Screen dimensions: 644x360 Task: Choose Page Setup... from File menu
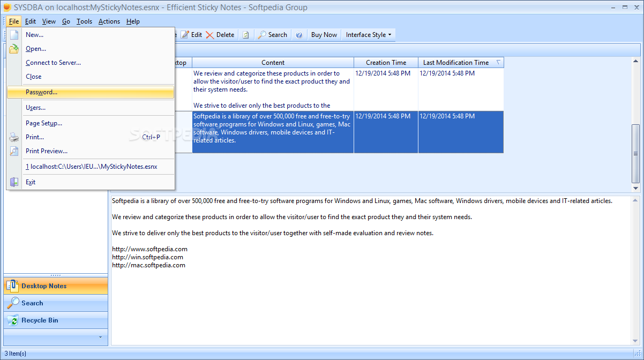[90, 123]
